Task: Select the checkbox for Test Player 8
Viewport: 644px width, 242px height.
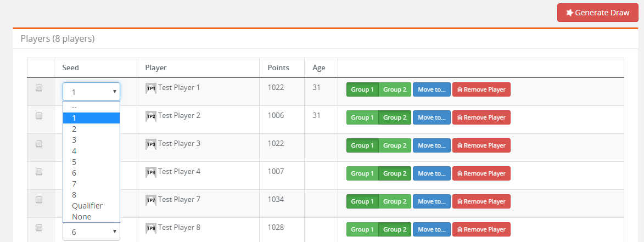Action: click(39, 228)
